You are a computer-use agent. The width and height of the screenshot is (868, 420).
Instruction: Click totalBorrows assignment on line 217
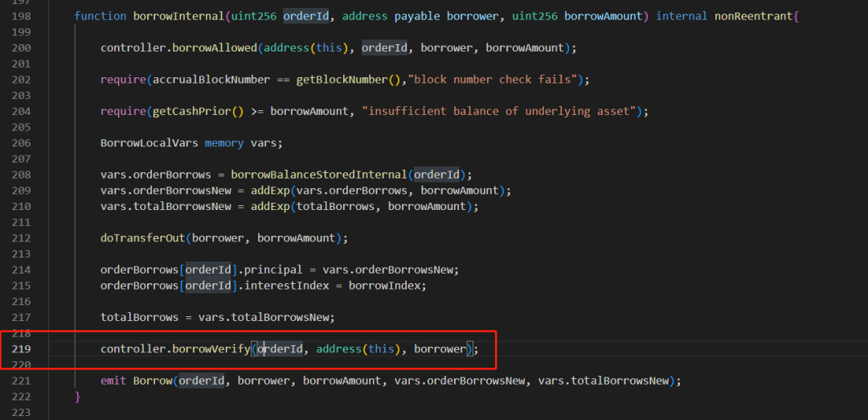[139, 318]
